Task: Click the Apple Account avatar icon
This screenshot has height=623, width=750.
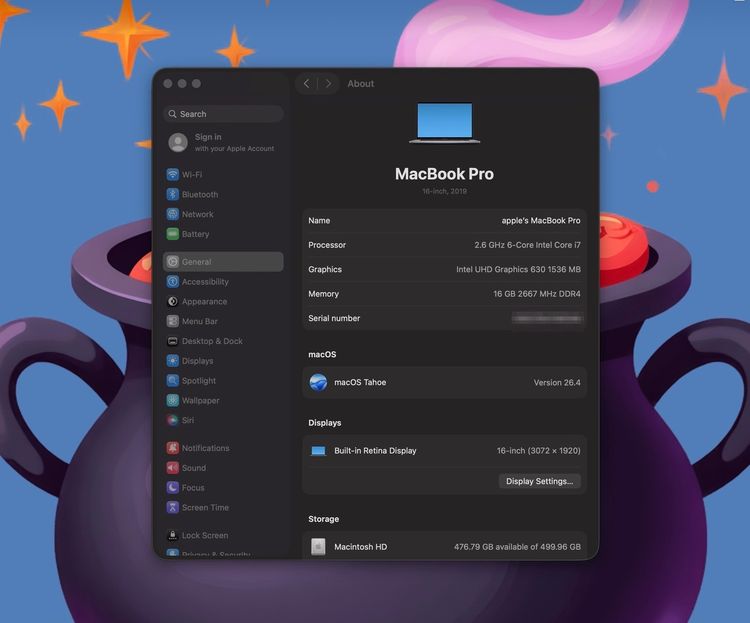Action: pos(178,142)
